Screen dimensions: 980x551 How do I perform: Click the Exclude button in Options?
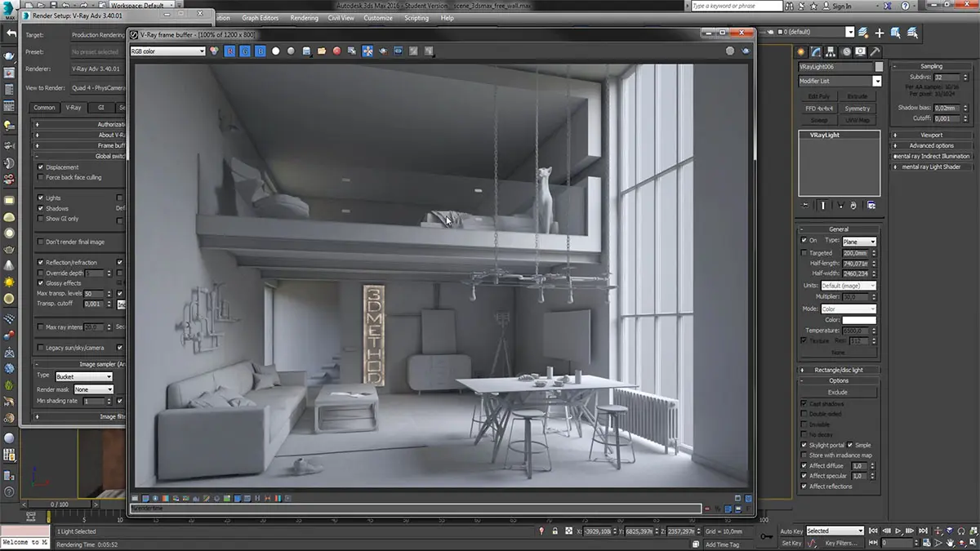[838, 392]
